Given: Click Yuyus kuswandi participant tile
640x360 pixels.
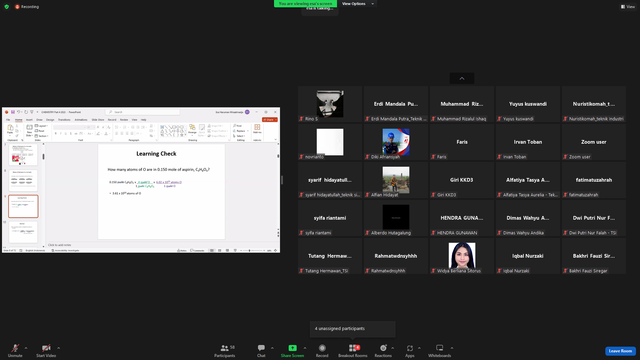Looking at the screenshot, I should pyautogui.click(x=527, y=104).
